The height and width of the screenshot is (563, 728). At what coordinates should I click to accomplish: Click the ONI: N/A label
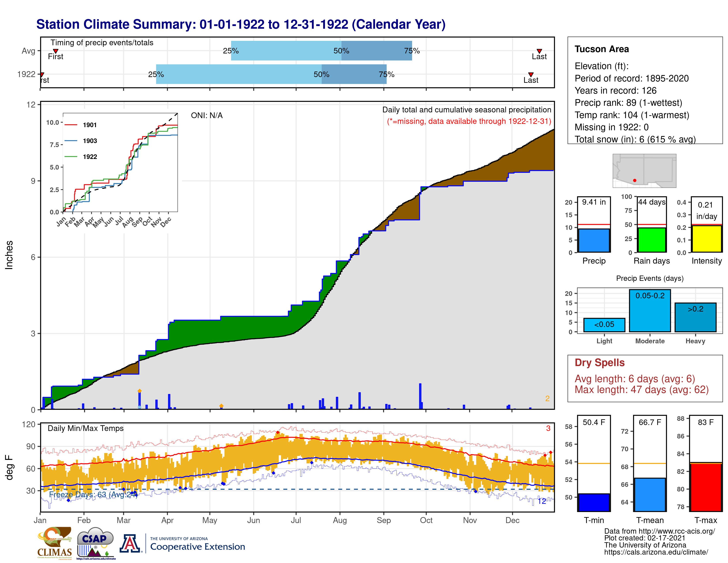tap(207, 115)
